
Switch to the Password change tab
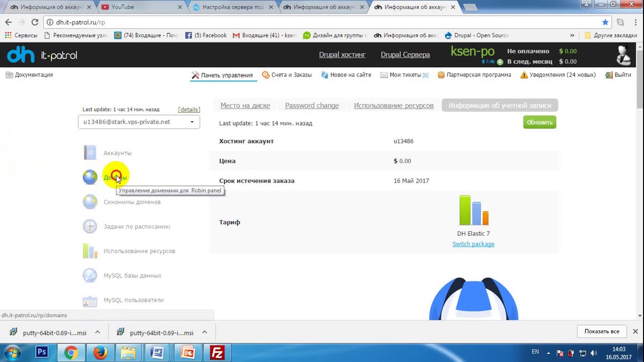click(x=312, y=106)
